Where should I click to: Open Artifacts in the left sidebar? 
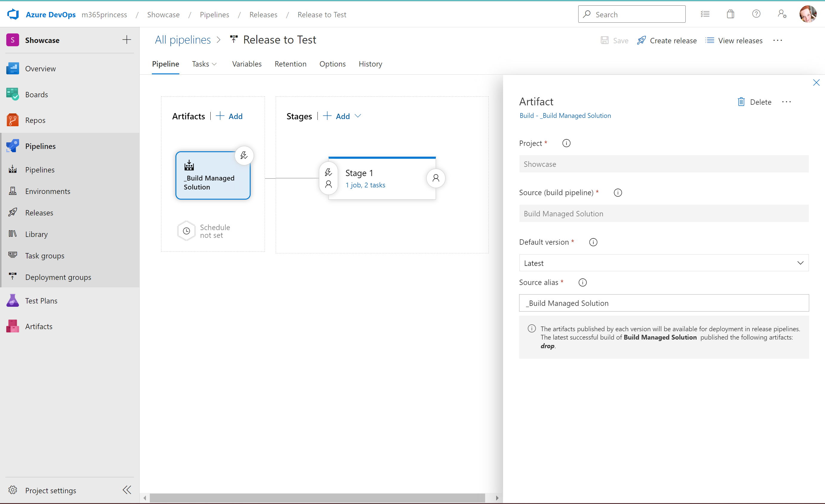pos(70,326)
